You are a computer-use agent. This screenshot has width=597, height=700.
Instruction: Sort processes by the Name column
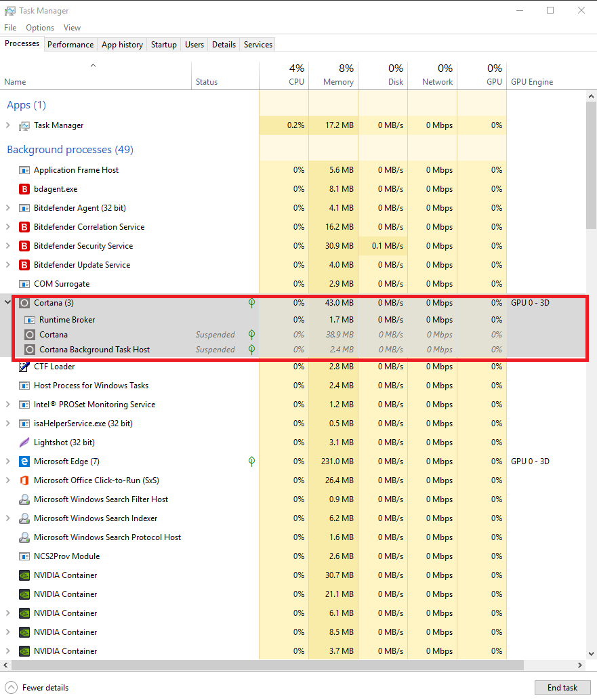tap(96, 75)
